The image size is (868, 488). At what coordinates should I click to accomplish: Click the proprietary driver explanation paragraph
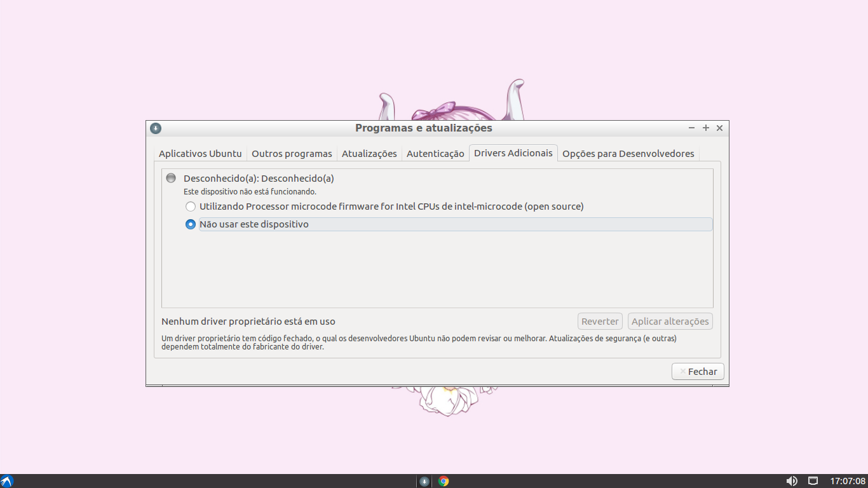(419, 342)
